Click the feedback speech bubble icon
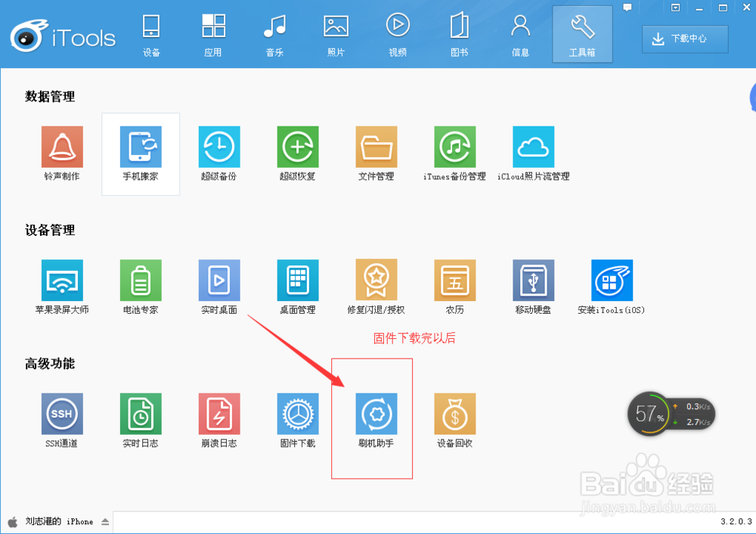 pyautogui.click(x=627, y=8)
